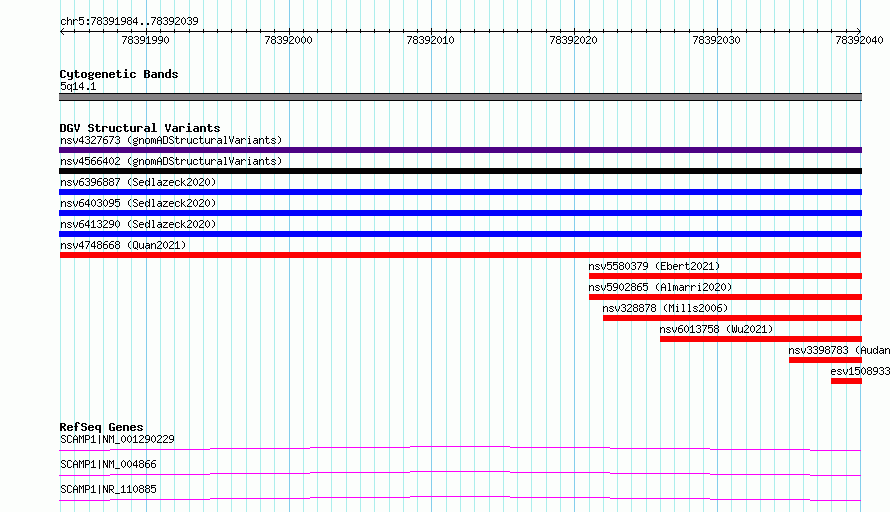Select the blue nsv6403095 variant bar
This screenshot has width=890, height=512.
pyautogui.click(x=460, y=213)
